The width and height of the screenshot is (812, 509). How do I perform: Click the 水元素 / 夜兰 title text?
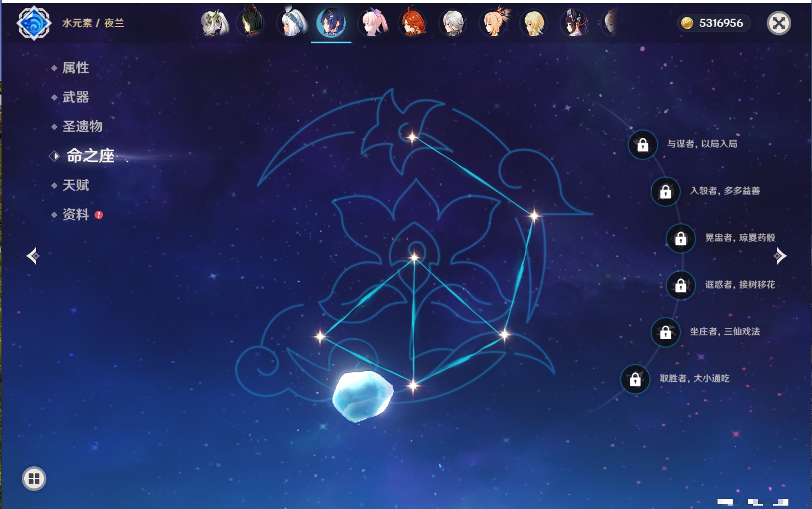[x=93, y=23]
